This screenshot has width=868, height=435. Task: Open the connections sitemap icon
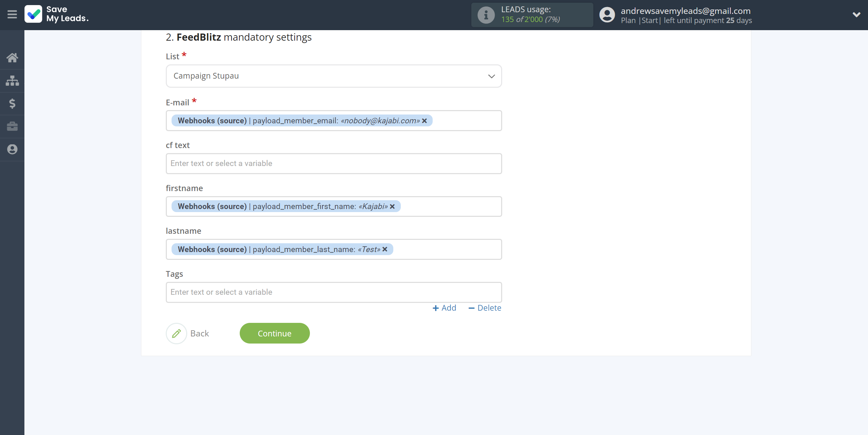pyautogui.click(x=12, y=81)
